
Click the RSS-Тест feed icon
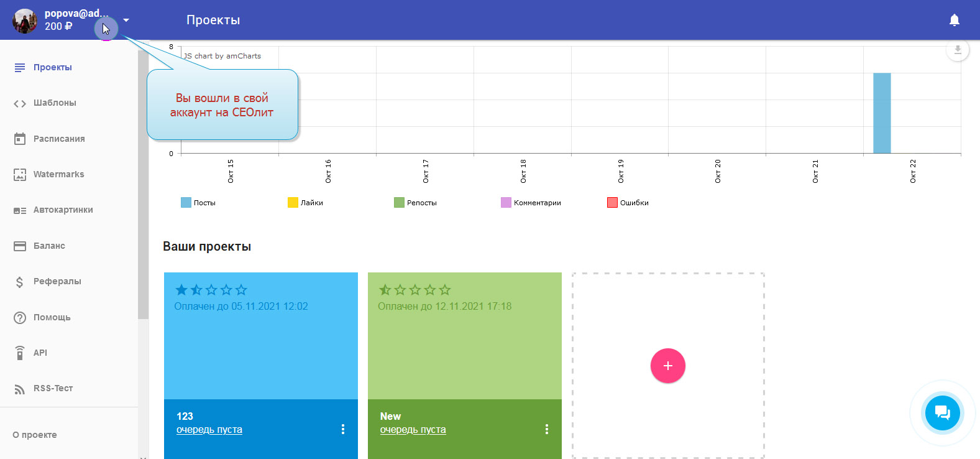click(x=20, y=389)
